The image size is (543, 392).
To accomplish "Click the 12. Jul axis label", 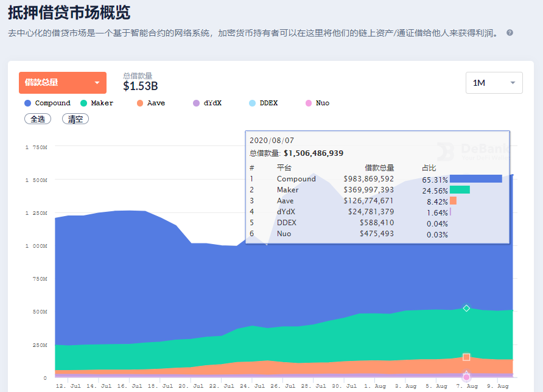I will [x=68, y=386].
